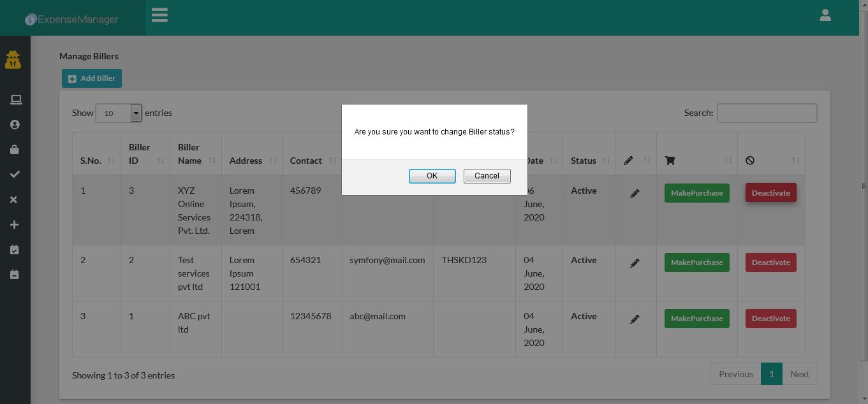This screenshot has height=404, width=868.
Task: Click the ban icon column header
Action: click(x=749, y=161)
